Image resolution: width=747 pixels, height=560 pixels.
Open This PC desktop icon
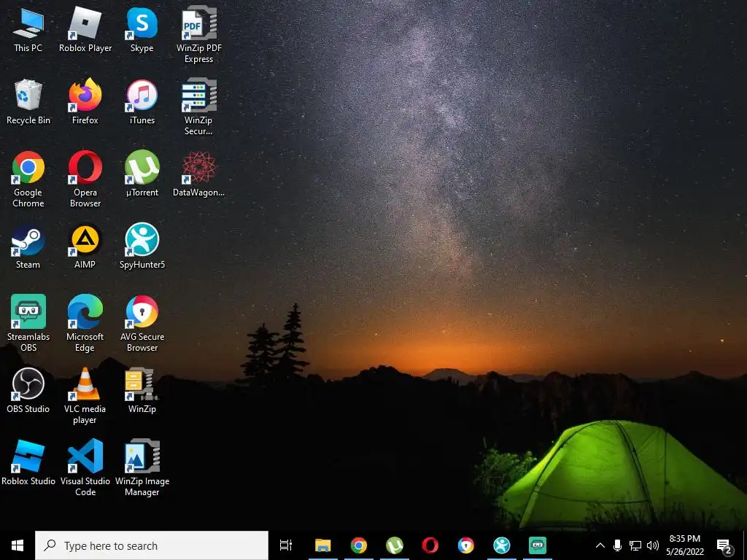(x=28, y=29)
